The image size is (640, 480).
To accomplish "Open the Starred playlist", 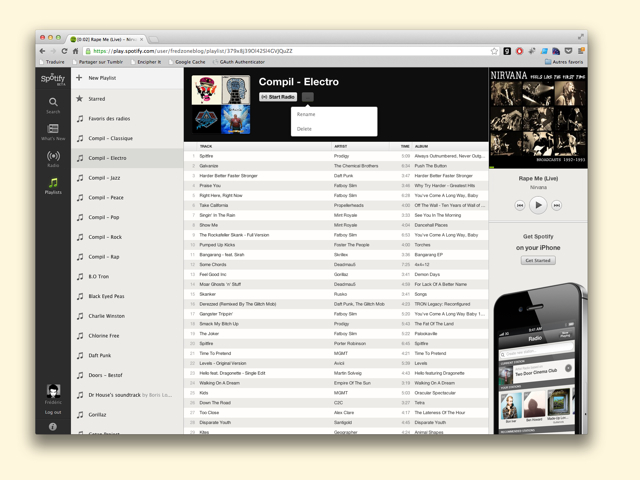I will coord(127,99).
